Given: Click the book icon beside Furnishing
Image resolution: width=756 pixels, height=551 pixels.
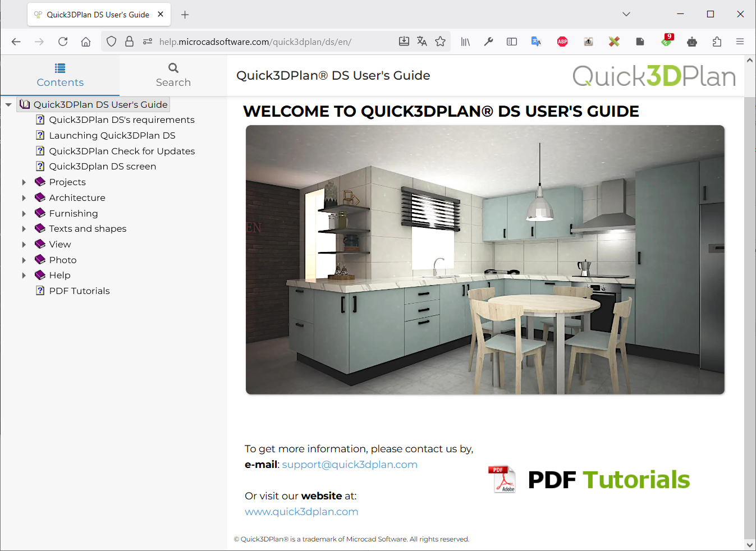Looking at the screenshot, I should pyautogui.click(x=40, y=213).
